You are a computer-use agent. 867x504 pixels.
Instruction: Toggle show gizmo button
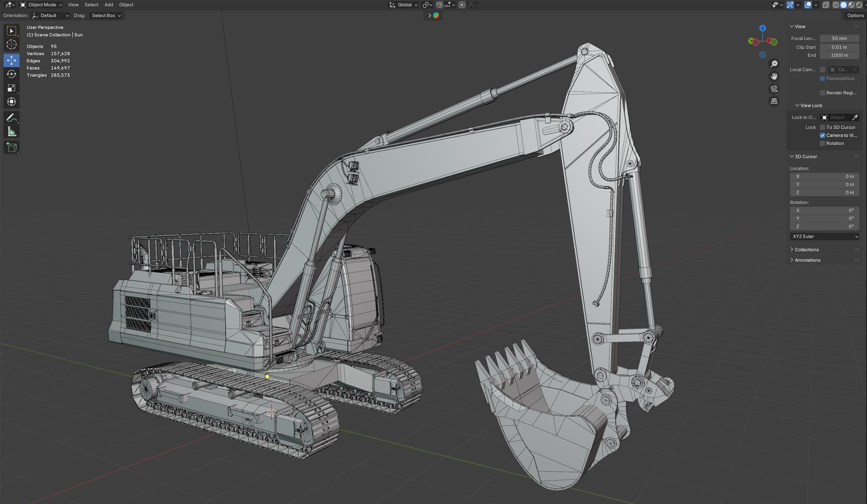(790, 5)
